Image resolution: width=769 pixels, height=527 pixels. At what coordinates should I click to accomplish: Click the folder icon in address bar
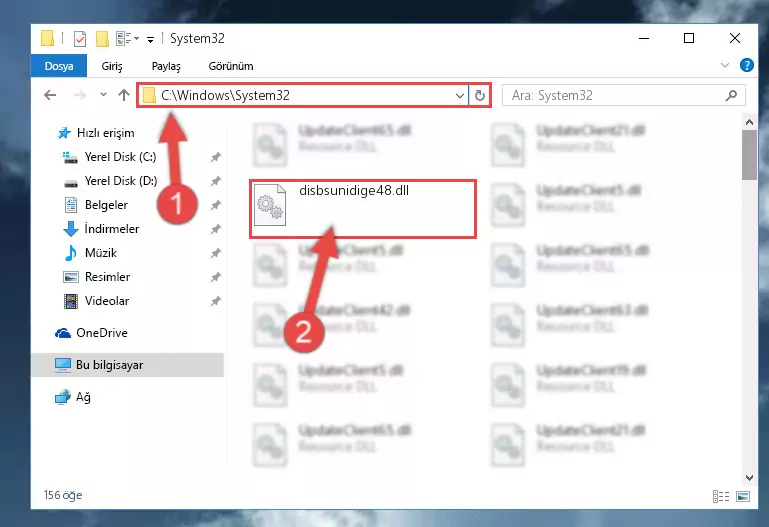(x=149, y=95)
